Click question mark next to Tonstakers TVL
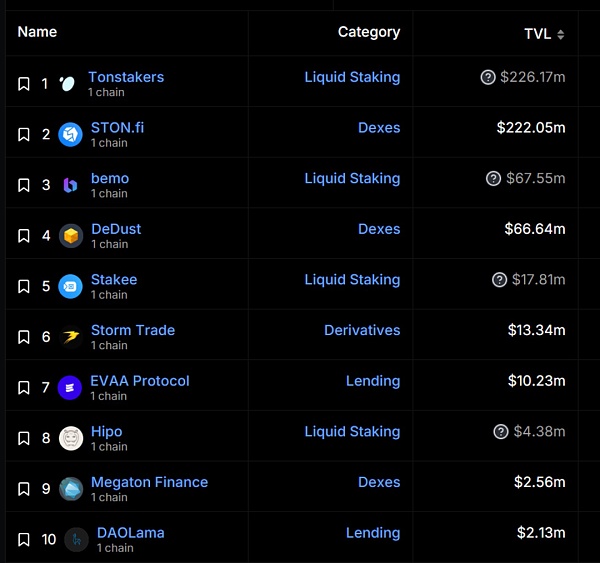This screenshot has height=563, width=600. [x=488, y=77]
